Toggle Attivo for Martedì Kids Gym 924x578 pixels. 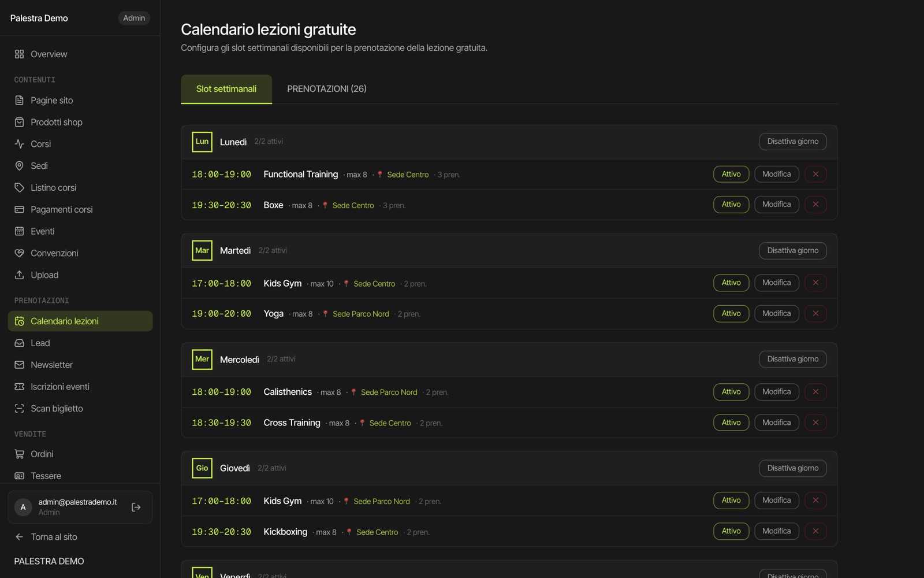point(731,283)
